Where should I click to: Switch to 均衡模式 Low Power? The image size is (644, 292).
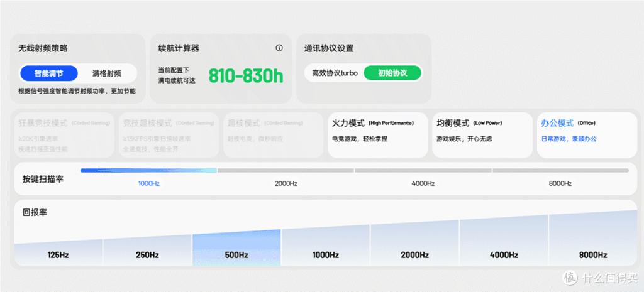(482, 135)
